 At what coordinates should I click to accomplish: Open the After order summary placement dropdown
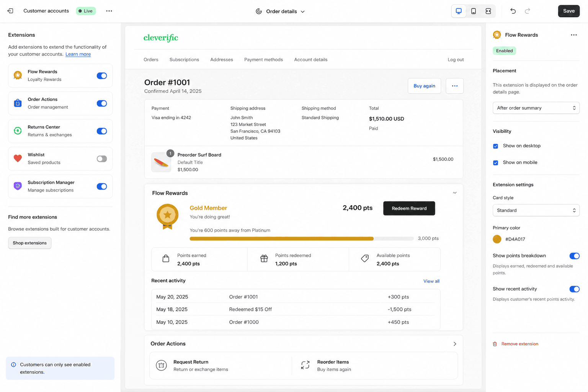click(x=536, y=108)
